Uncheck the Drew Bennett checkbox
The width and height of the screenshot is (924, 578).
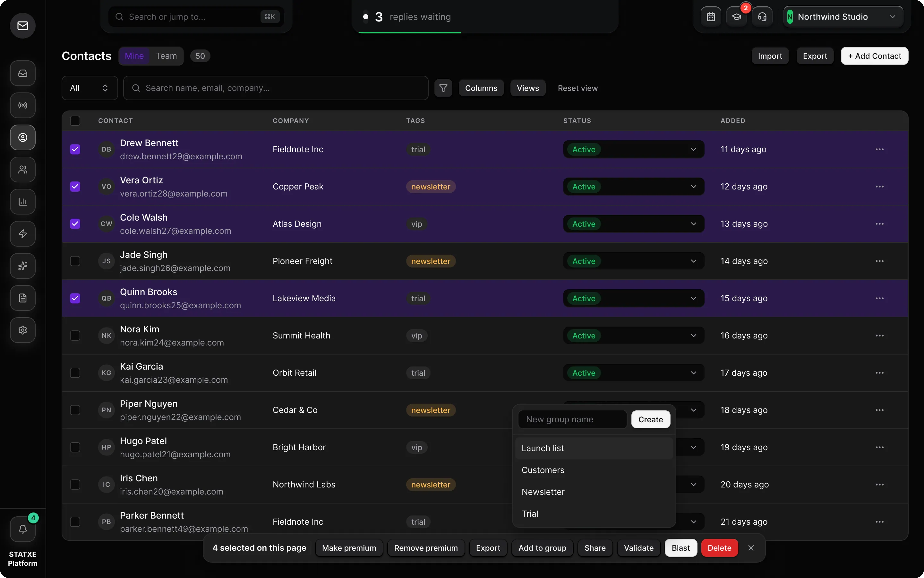click(x=75, y=149)
